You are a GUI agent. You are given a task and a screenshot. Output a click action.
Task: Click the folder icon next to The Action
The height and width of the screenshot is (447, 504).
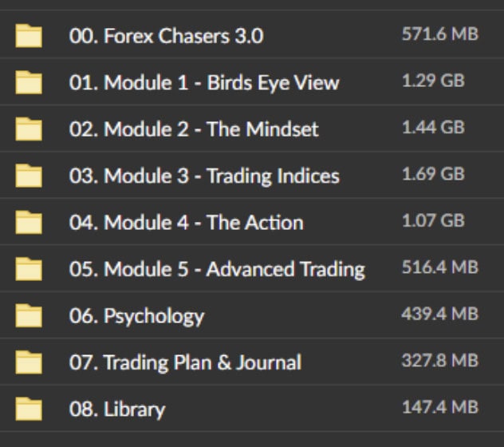(29, 223)
